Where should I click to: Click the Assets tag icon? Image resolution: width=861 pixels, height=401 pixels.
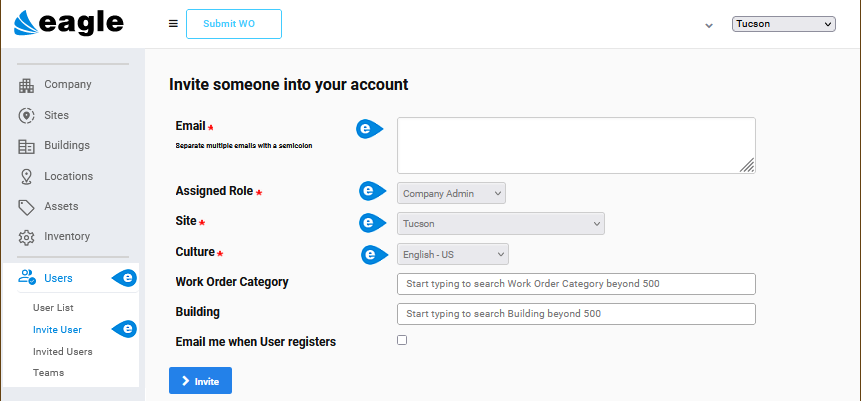point(27,207)
